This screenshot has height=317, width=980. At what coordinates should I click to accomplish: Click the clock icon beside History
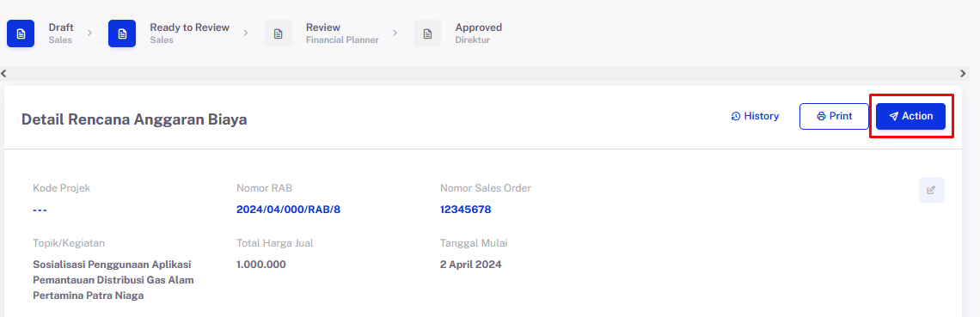(x=736, y=116)
